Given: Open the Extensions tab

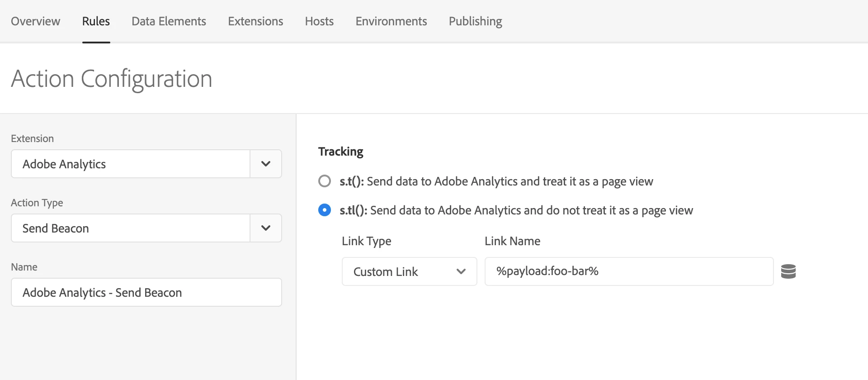Looking at the screenshot, I should tap(255, 21).
